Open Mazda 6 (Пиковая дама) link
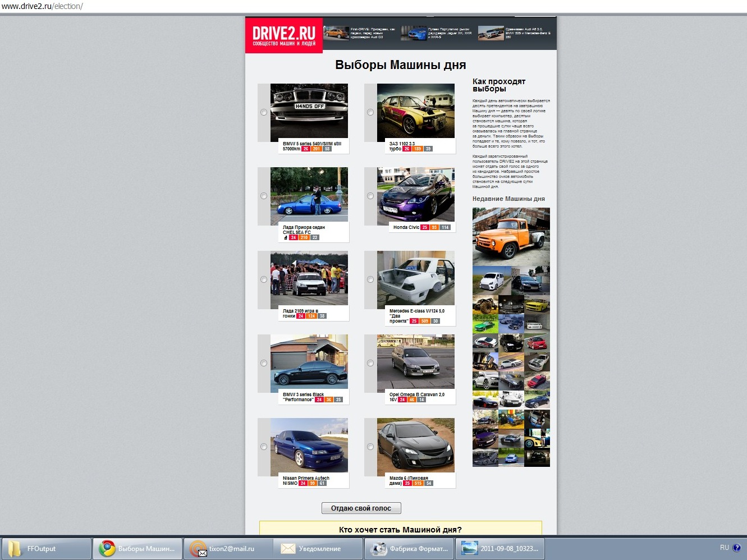 (409, 480)
